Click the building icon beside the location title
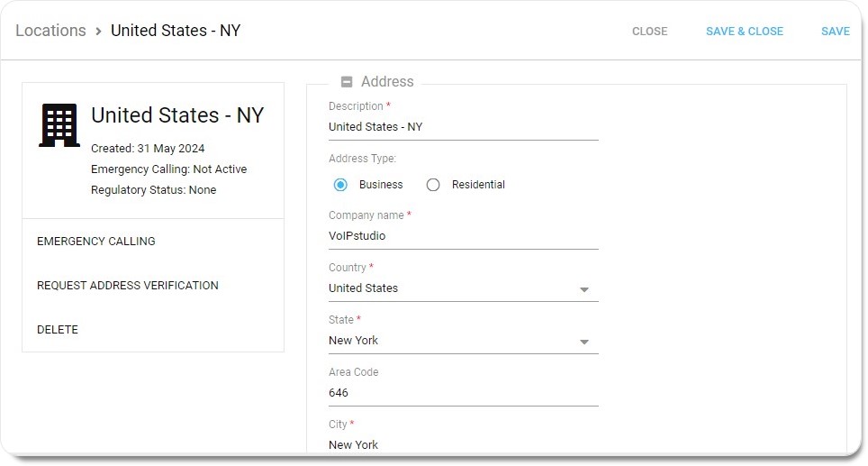This screenshot has width=868, height=466. [59, 125]
